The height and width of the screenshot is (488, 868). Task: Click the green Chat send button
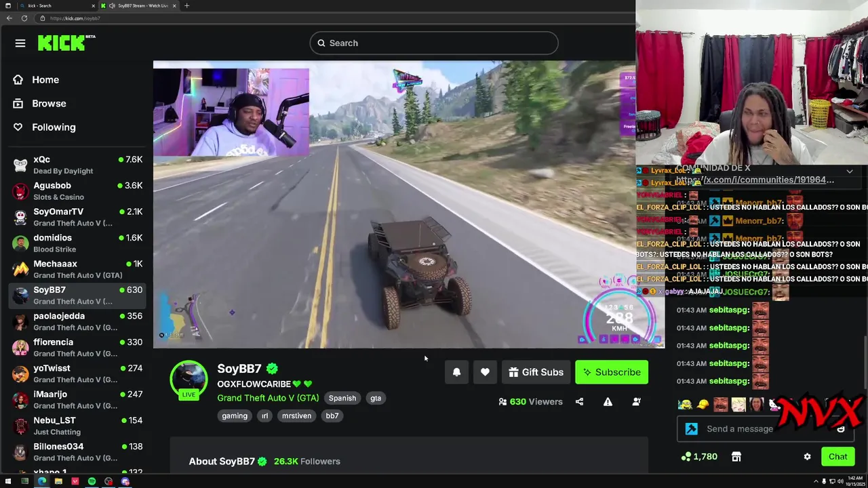[x=837, y=457]
